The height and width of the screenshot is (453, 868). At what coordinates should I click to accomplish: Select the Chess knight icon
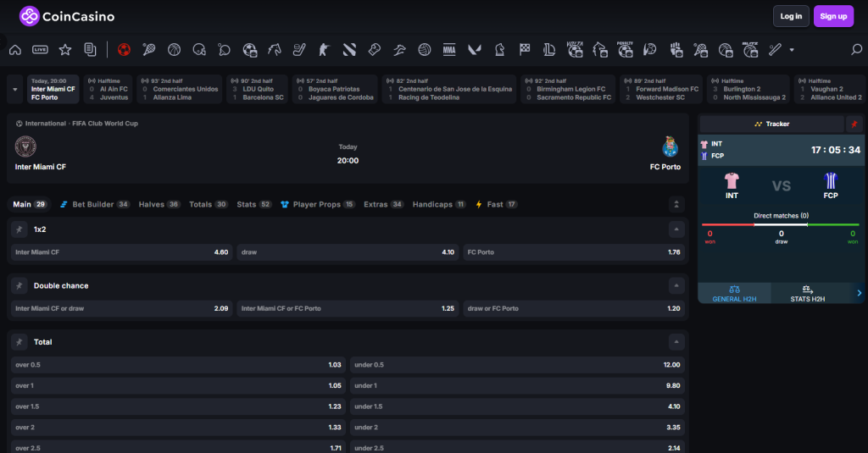[499, 50]
